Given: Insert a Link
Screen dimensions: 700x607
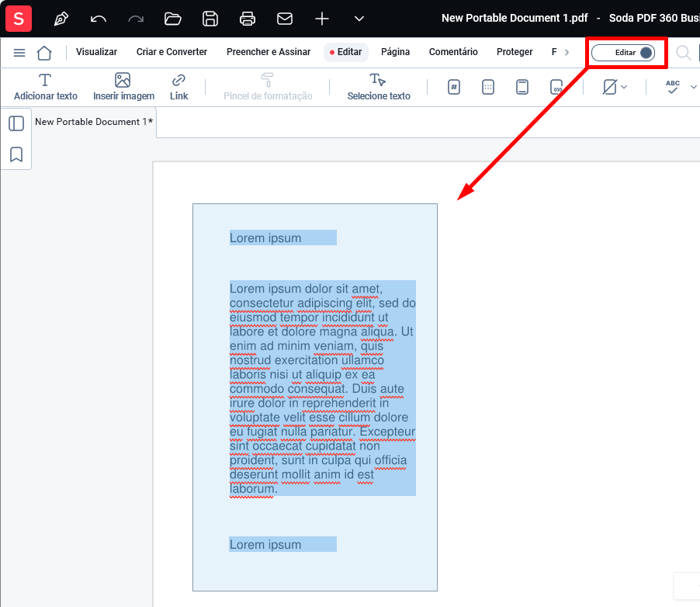Looking at the screenshot, I should (178, 87).
